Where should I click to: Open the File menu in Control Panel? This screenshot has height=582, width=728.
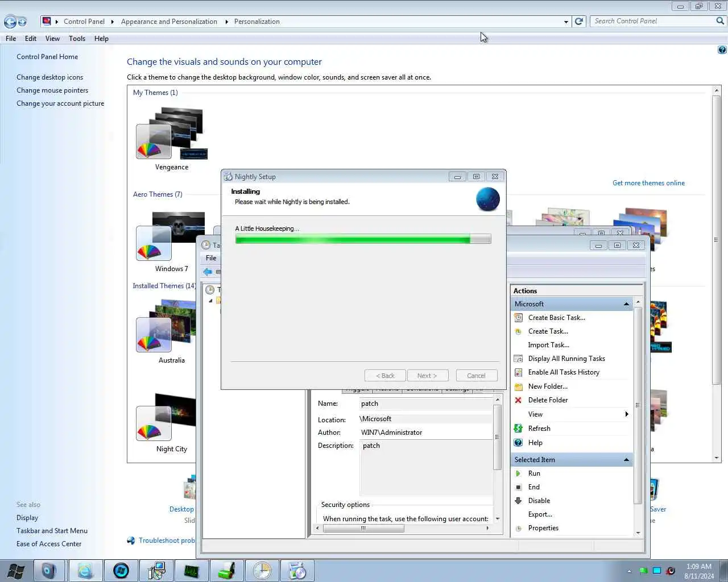[11, 39]
